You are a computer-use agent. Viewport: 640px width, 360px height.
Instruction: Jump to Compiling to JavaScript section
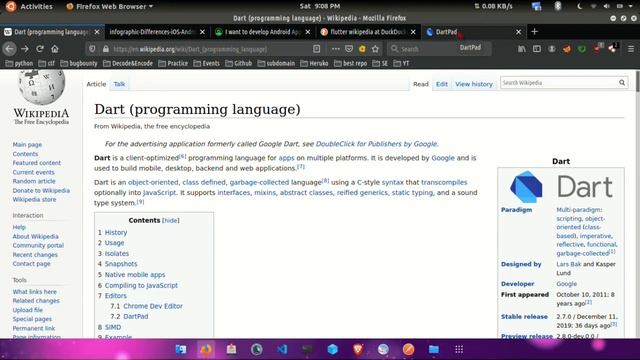tap(141, 285)
